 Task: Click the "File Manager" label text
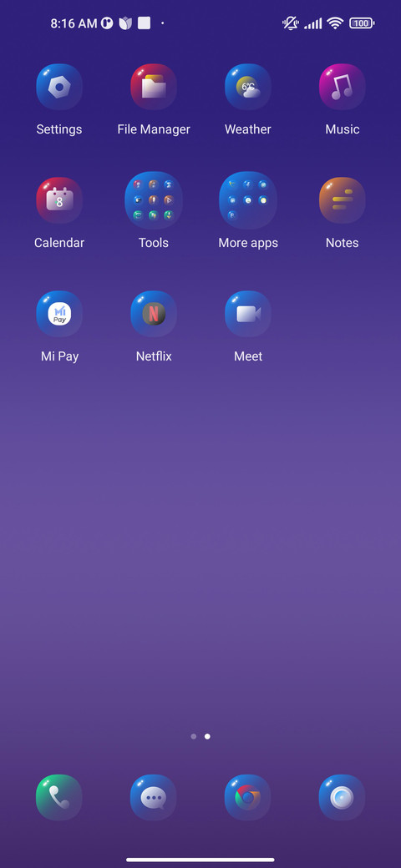pyautogui.click(x=154, y=129)
